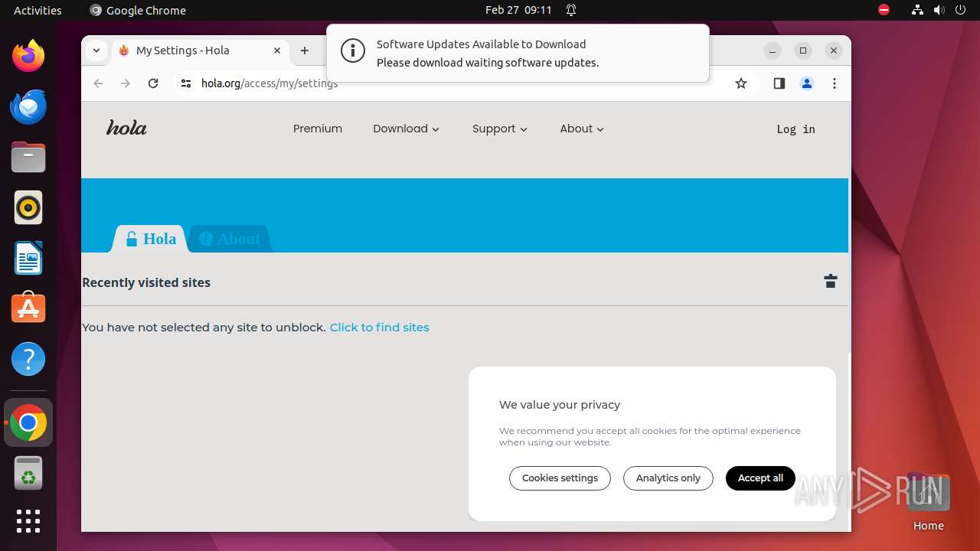Click the clear recent sites trash icon
This screenshot has width=980, height=551.
[831, 281]
